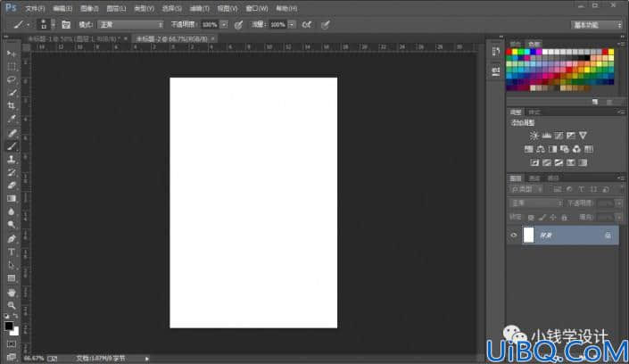The height and width of the screenshot is (364, 629).
Task: Add a Black & White adjustment
Action: click(552, 149)
